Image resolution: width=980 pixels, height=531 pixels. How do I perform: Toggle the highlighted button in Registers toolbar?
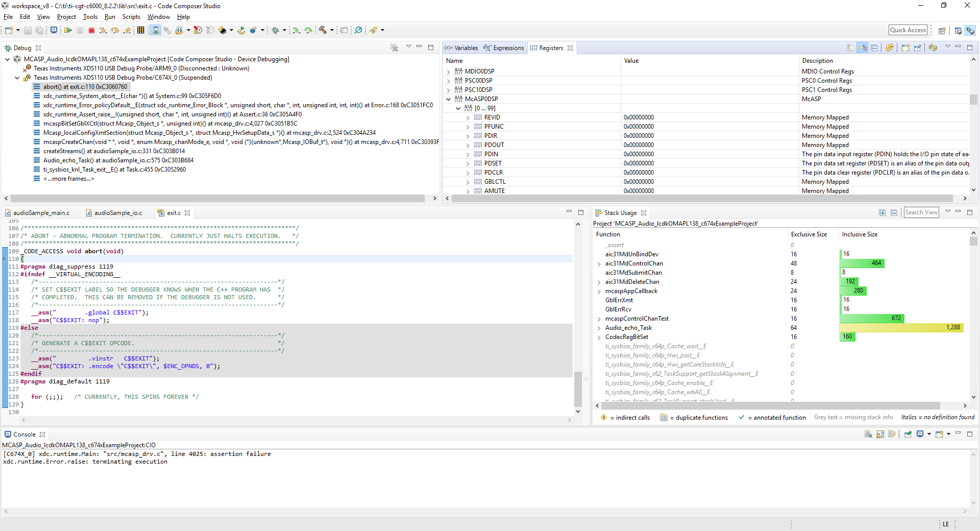[862, 48]
